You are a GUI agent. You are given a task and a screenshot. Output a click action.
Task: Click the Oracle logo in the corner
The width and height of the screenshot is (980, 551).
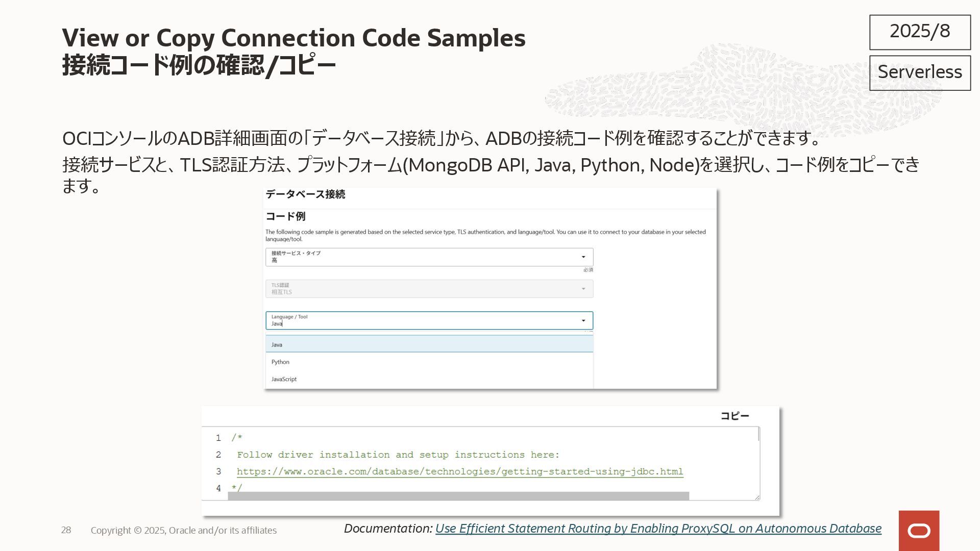(919, 531)
